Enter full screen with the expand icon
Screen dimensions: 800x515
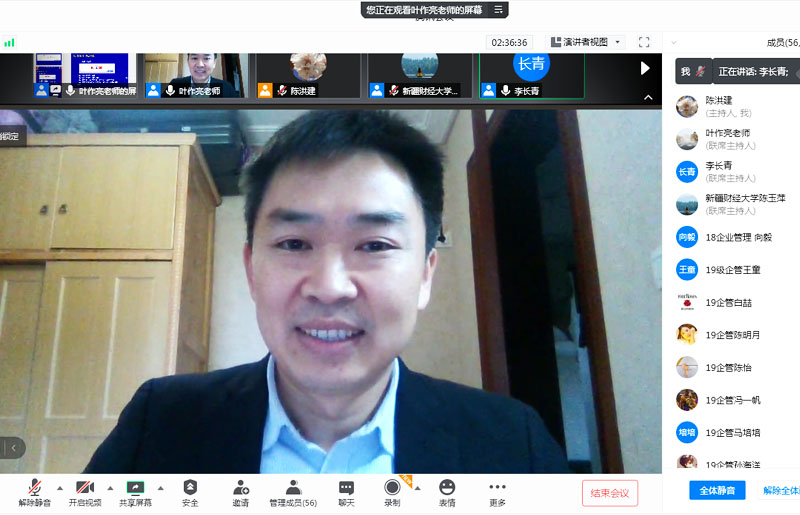tap(644, 42)
